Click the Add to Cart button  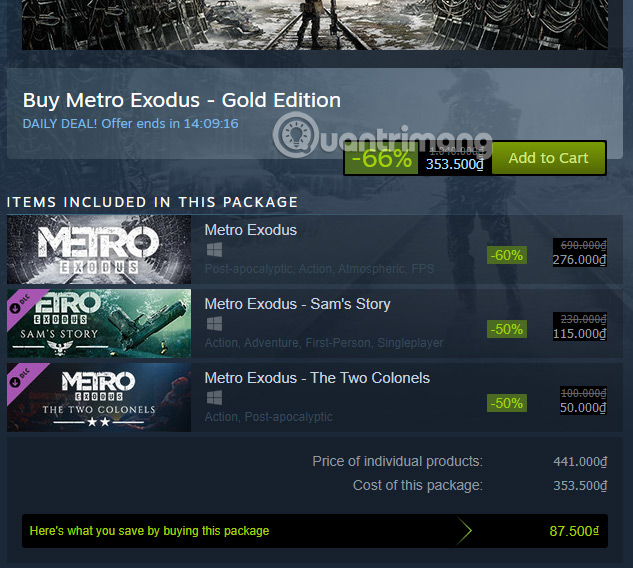[x=548, y=158]
